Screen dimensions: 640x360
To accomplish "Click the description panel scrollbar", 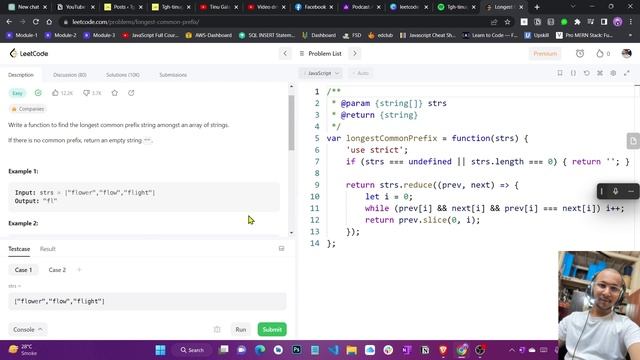I will [x=291, y=122].
